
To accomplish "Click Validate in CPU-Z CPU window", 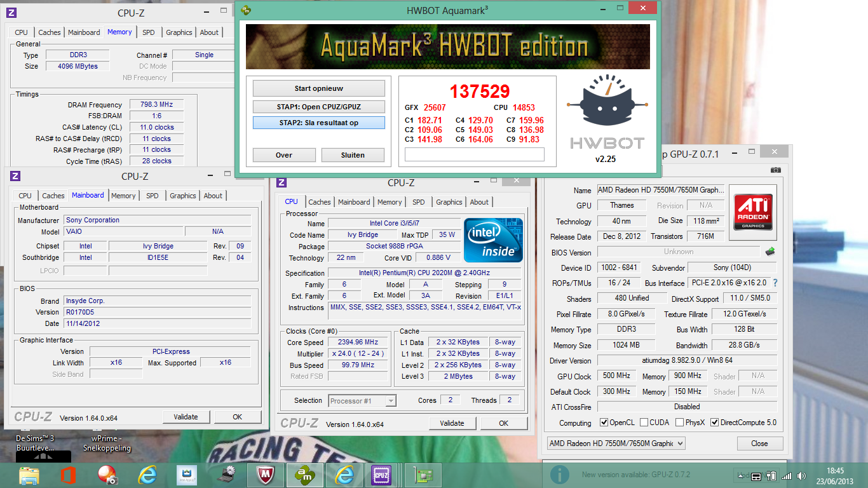I will coord(452,423).
